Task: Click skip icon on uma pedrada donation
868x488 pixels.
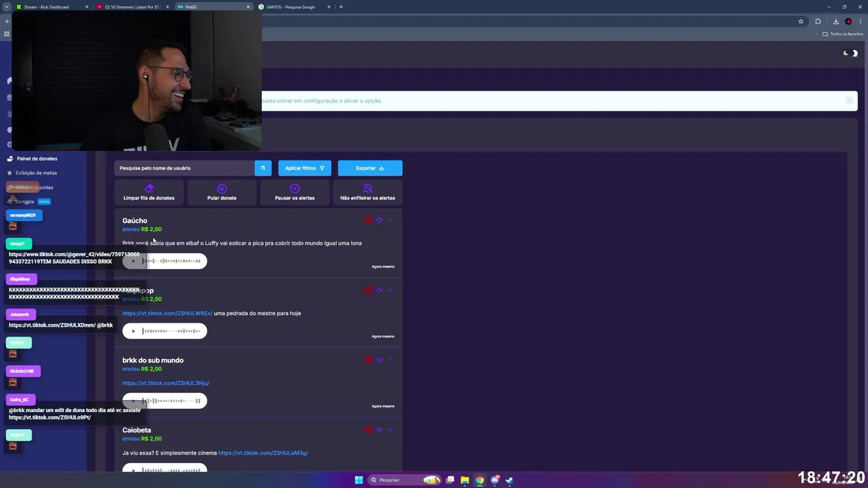Action: click(x=390, y=290)
